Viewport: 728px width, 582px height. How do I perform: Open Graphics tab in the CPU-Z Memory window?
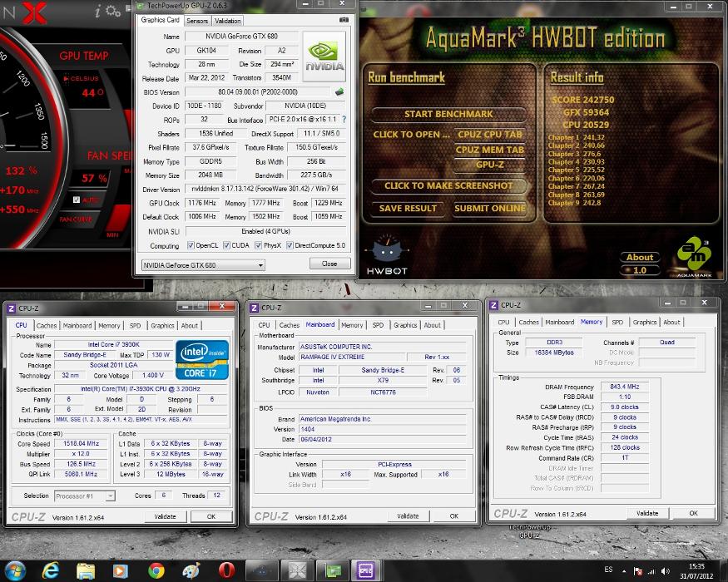point(645,322)
